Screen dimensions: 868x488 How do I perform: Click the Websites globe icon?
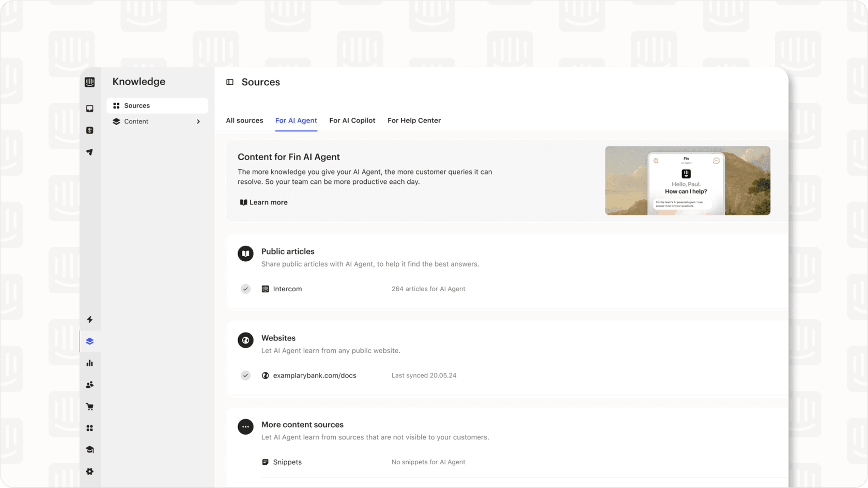pyautogui.click(x=245, y=340)
